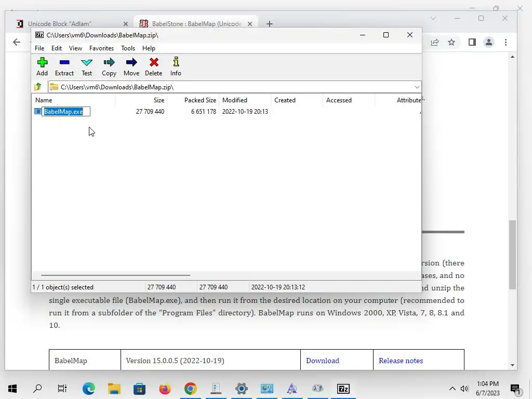This screenshot has width=532, height=399.
Task: Click the Extract toolbar icon
Action: (64, 66)
